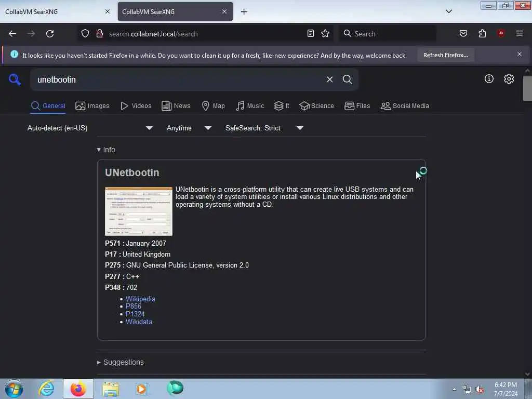Open the green globe taskbar application
Image resolution: width=532 pixels, height=399 pixels.
click(x=175, y=388)
